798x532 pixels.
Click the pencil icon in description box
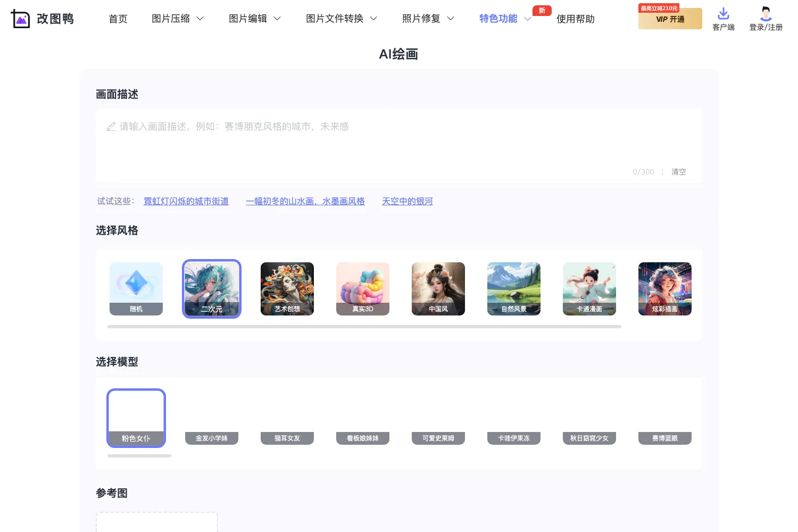click(x=111, y=127)
